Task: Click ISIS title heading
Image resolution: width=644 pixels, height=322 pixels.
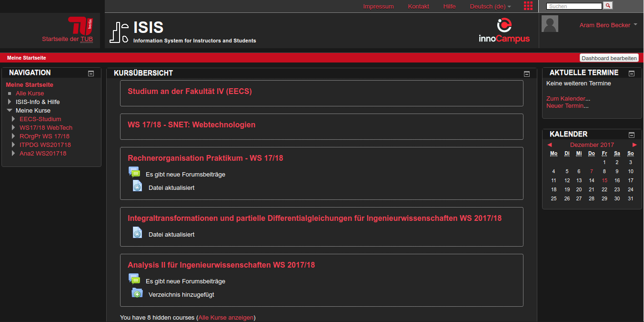Action: point(148,27)
